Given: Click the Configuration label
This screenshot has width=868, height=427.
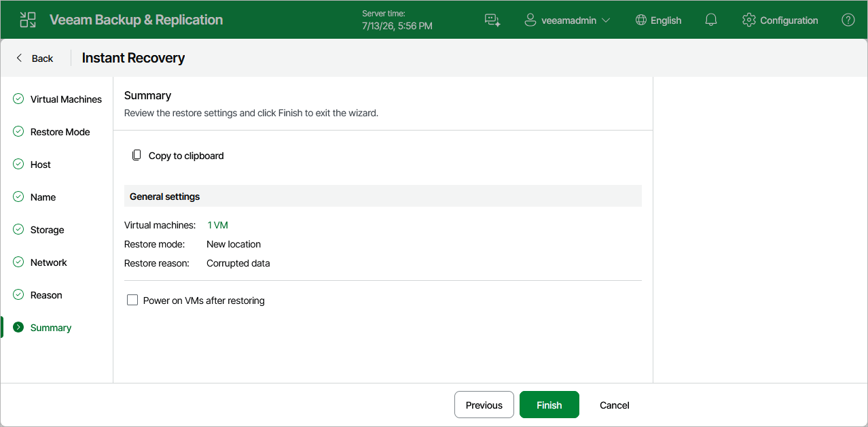Looking at the screenshot, I should coord(789,20).
